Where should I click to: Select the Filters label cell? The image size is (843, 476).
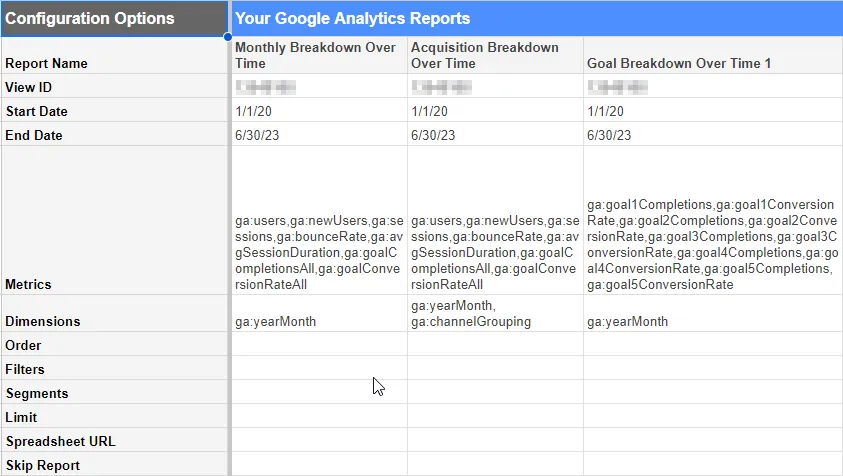coord(114,368)
